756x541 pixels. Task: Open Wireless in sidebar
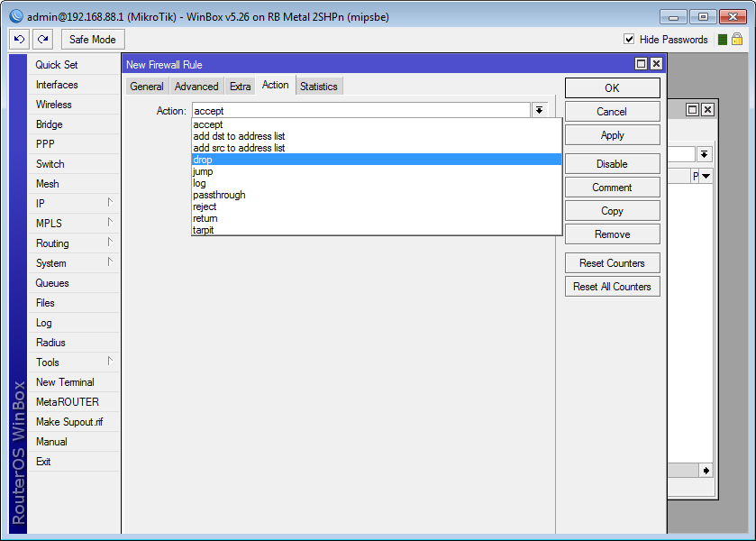74,105
